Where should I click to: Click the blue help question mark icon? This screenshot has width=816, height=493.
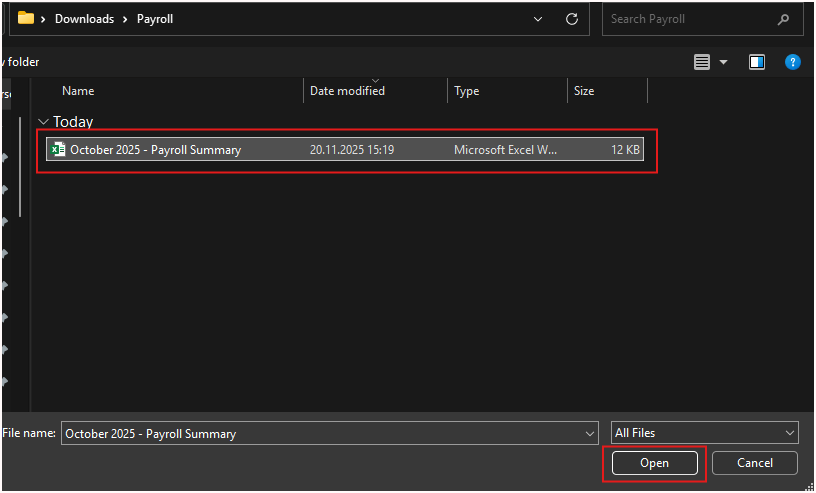[792, 62]
